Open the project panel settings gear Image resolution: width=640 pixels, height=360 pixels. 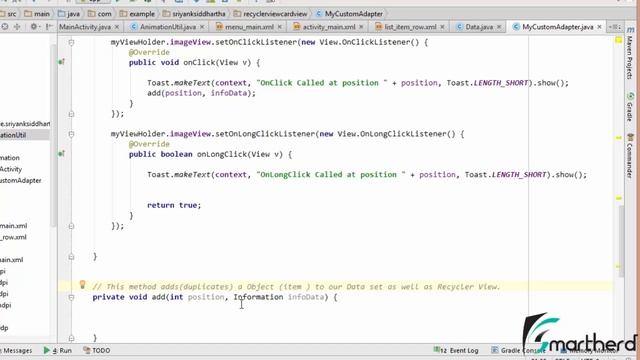(34, 27)
